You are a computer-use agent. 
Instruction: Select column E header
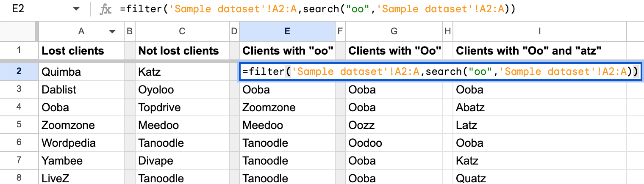pyautogui.click(x=287, y=31)
